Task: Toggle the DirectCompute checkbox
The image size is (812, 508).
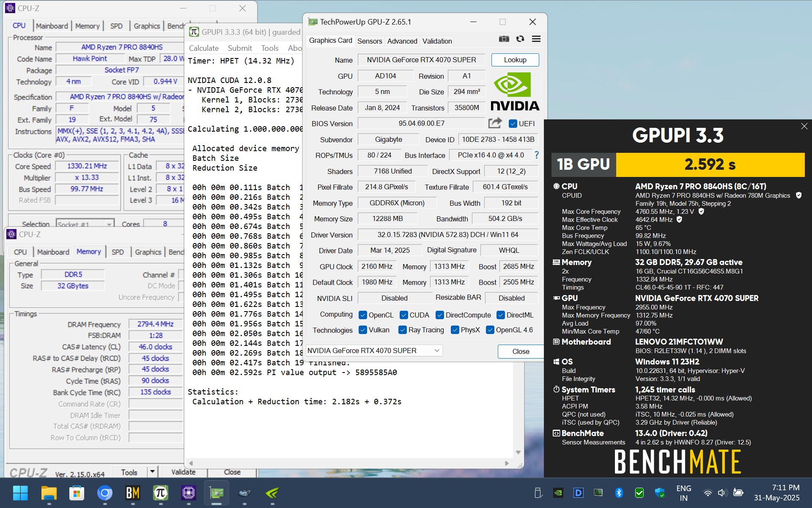Action: [439, 315]
